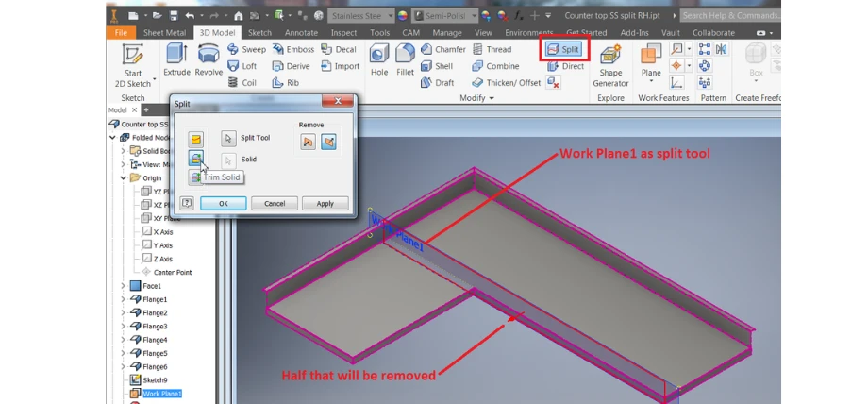Select the Fillet tool
868x404 pixels.
point(405,59)
